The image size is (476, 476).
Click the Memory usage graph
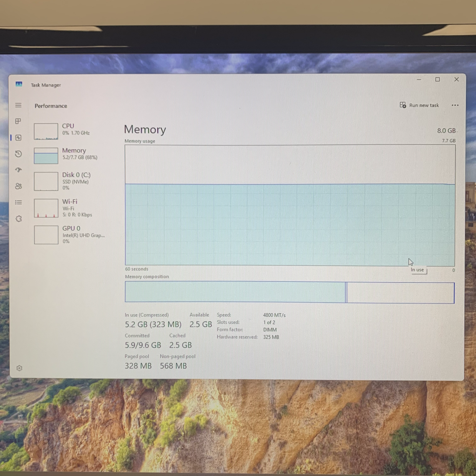290,205
